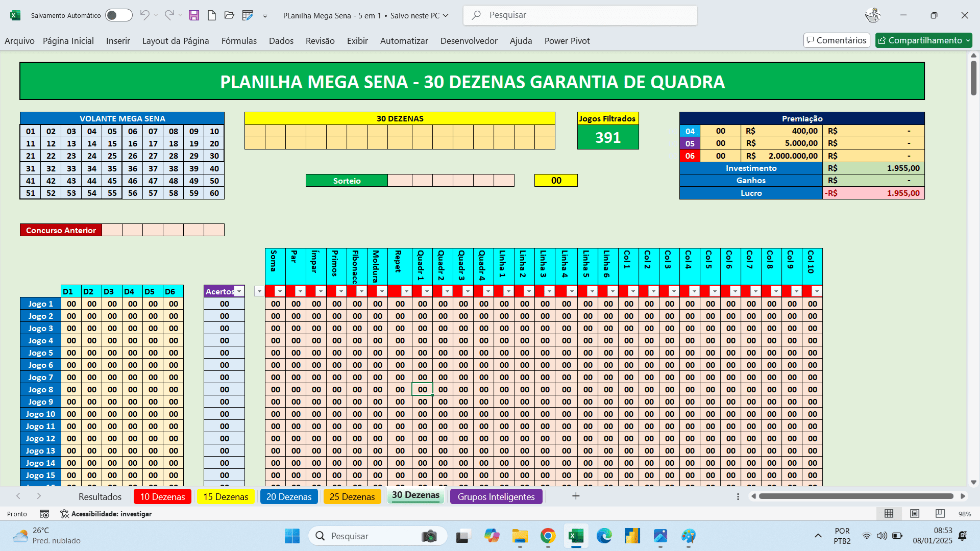
Task: Open Microsoft Edge from the taskbar
Action: [604, 536]
